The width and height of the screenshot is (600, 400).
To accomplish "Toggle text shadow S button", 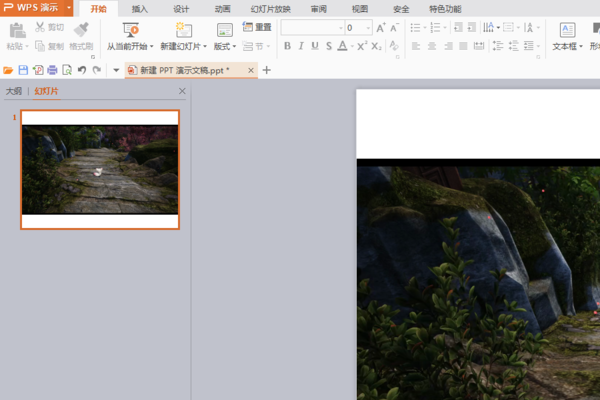I will coord(329,46).
